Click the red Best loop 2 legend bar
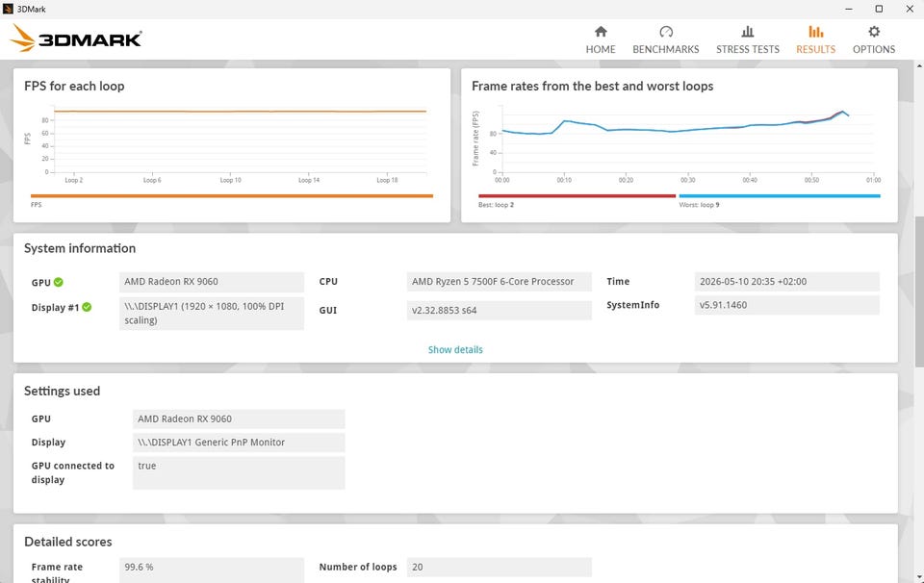The image size is (924, 583). (x=577, y=196)
